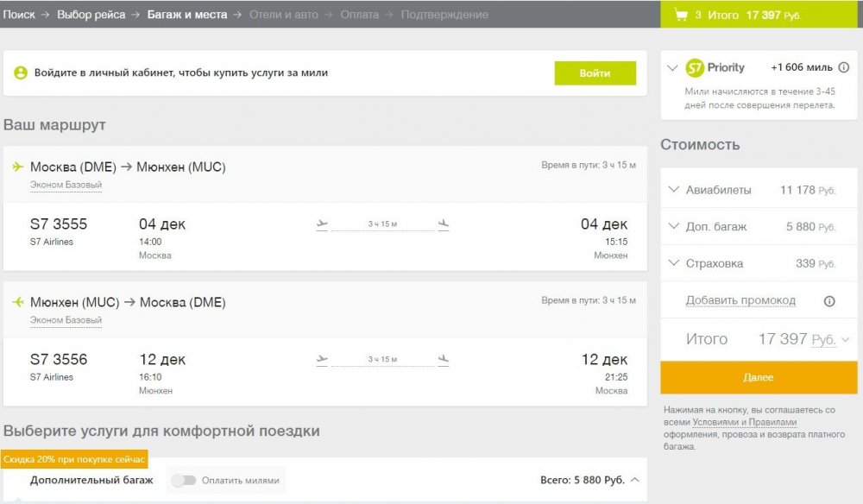This screenshot has width=863, height=504.
Task: Click the Скидка 20% discount badge
Action: (74, 459)
